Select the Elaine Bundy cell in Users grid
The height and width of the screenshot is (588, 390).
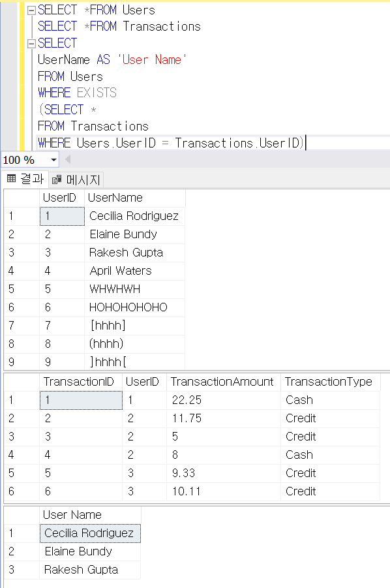click(x=134, y=234)
